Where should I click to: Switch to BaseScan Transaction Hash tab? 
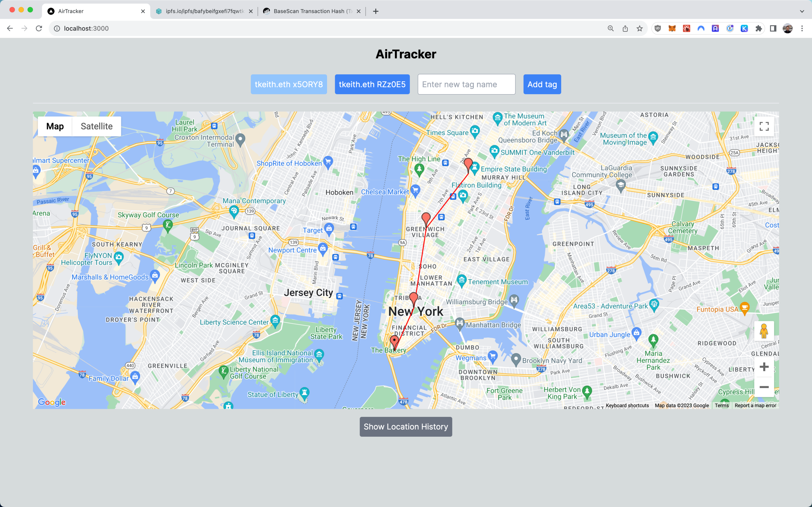click(309, 11)
